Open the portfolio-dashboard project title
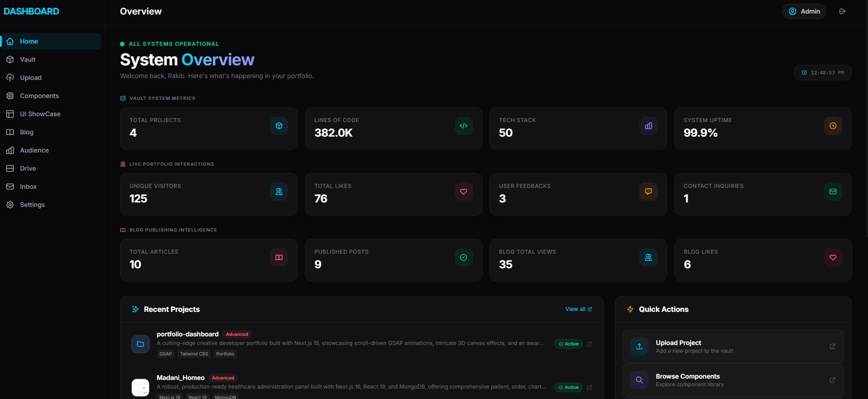 188,334
